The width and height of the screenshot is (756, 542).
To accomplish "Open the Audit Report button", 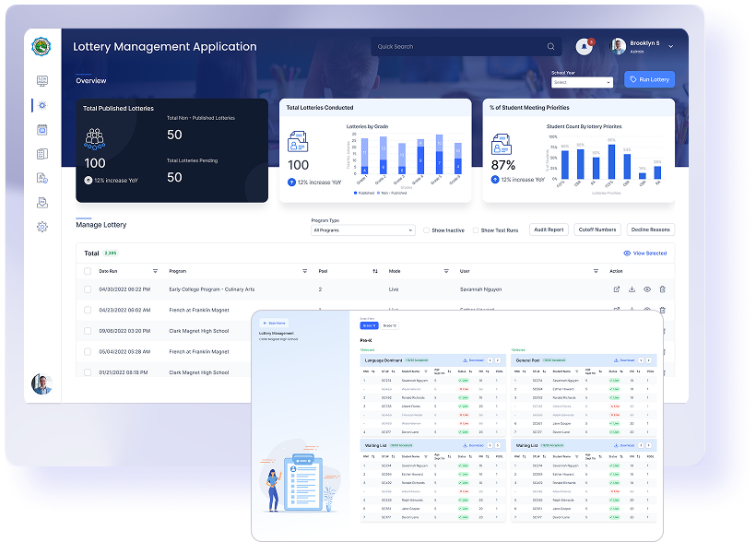I will coord(549,230).
